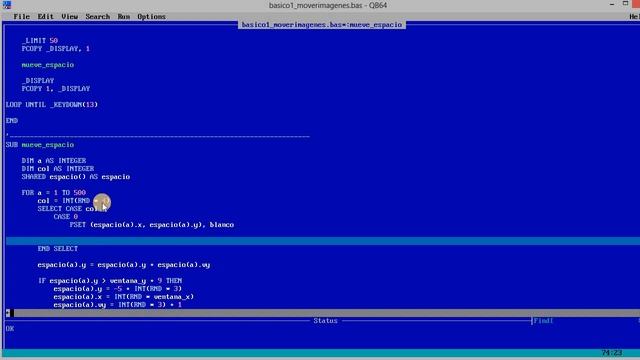The image size is (640, 360).
Task: Maximize the QB64 window
Action: pyautogui.click(x=625, y=4)
